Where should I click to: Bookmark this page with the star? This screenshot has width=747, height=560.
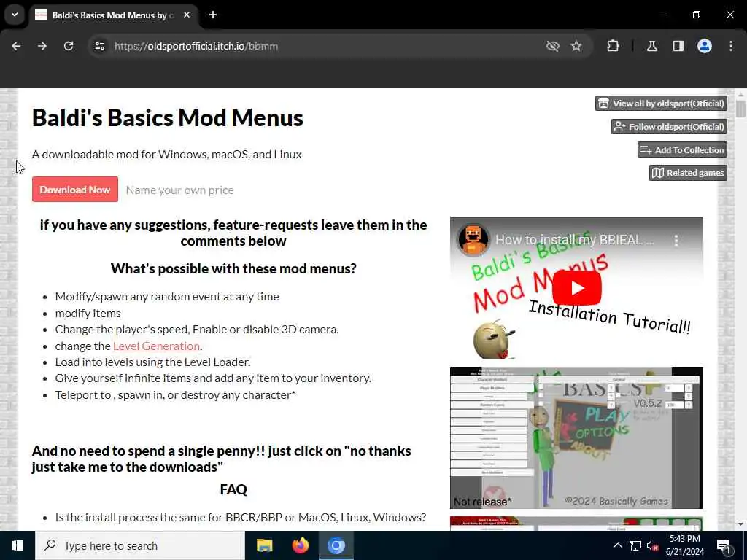(x=576, y=46)
